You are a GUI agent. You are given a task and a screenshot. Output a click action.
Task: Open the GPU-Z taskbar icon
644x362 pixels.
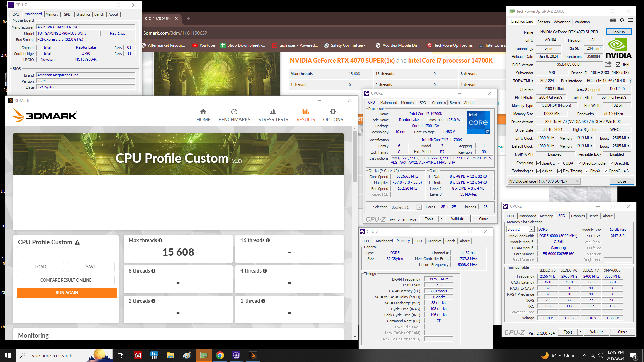[204, 355]
